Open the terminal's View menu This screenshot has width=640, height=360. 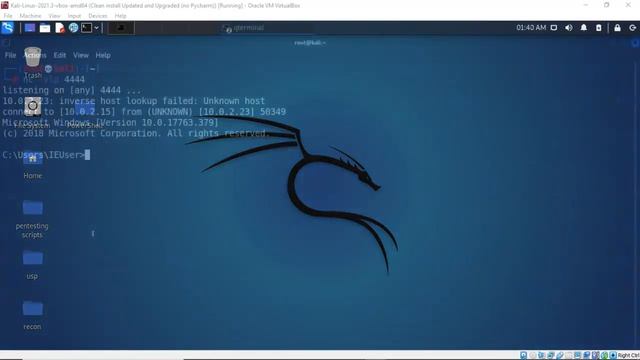tap(81, 55)
